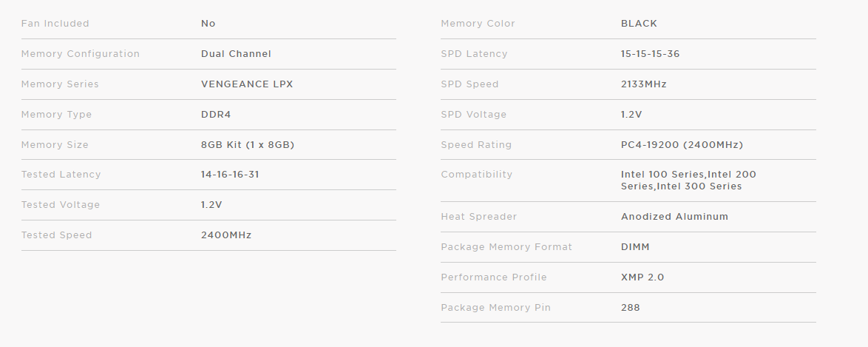Click the Fan Included label

pos(55,24)
